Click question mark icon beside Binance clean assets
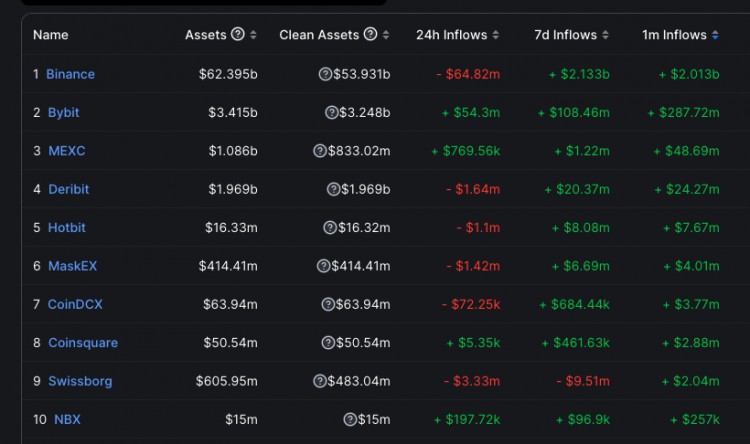 pyautogui.click(x=325, y=74)
